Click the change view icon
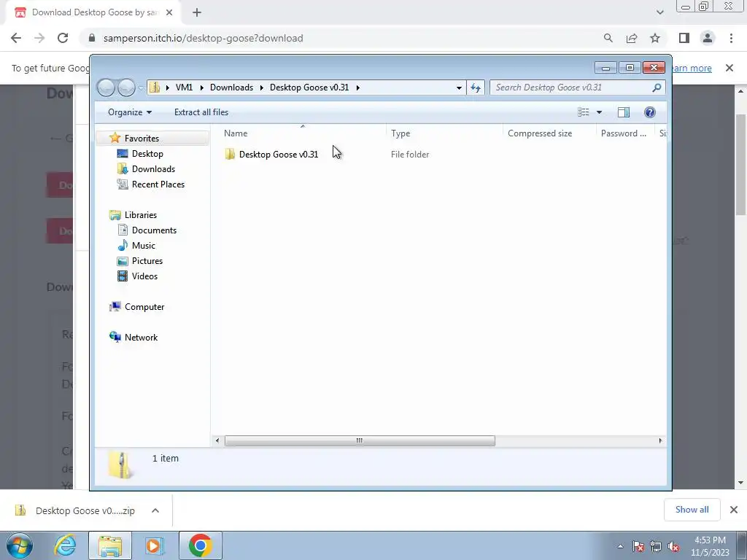747x560 pixels. pyautogui.click(x=583, y=112)
